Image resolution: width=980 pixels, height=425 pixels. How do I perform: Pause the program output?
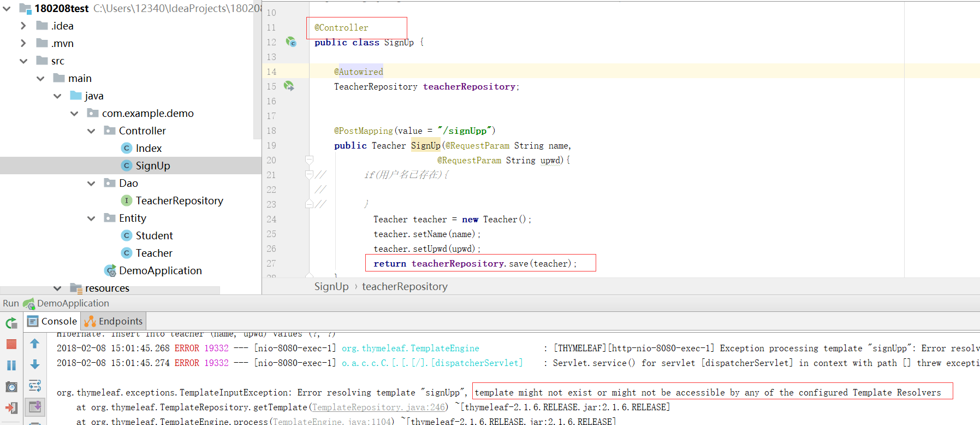click(11, 365)
